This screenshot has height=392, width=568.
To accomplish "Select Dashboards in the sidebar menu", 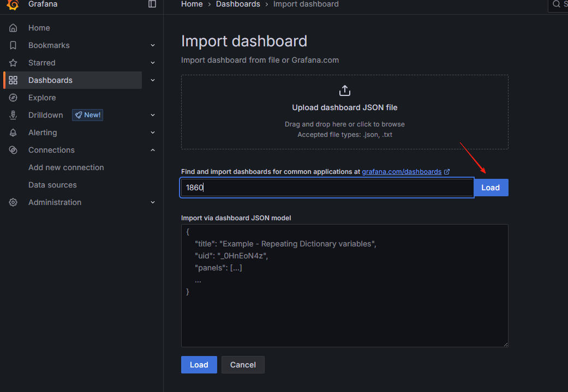I will click(50, 80).
